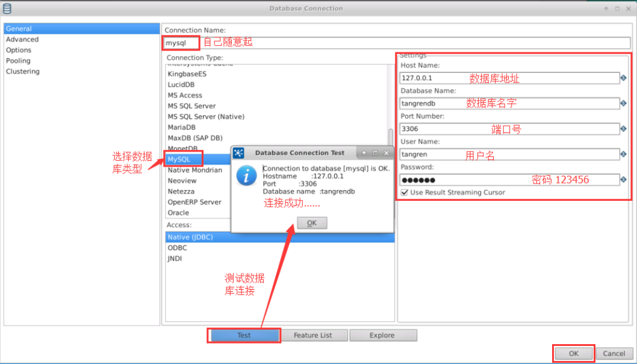This screenshot has width=637, height=364.
Task: Select LucidDB connection type
Action: point(181,84)
